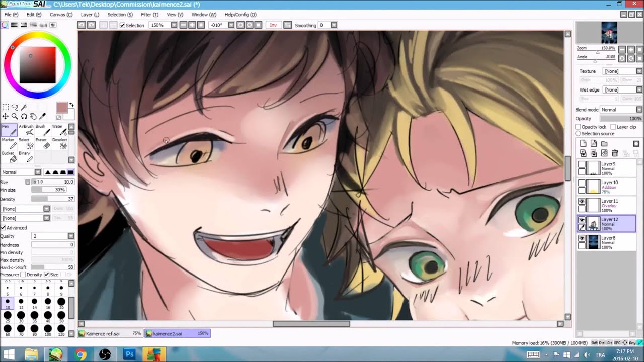
Task: Swap foreground and background colors arrow
Action: [x=71, y=105]
